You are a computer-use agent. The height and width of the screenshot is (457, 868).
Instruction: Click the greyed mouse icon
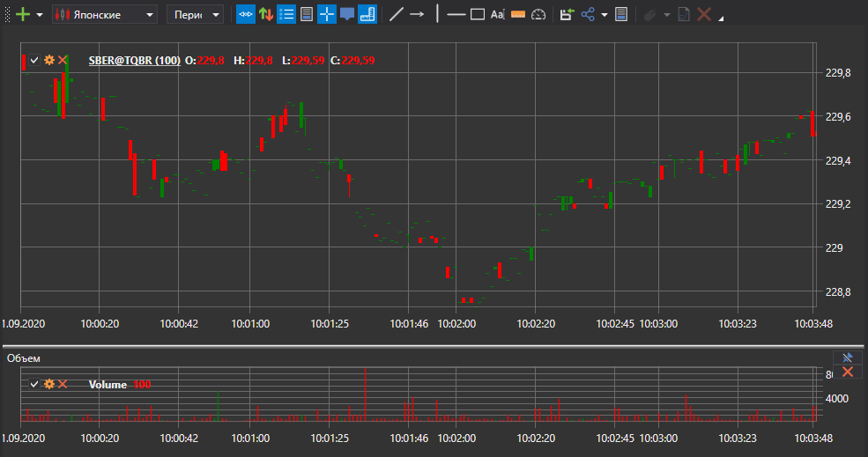click(x=649, y=14)
